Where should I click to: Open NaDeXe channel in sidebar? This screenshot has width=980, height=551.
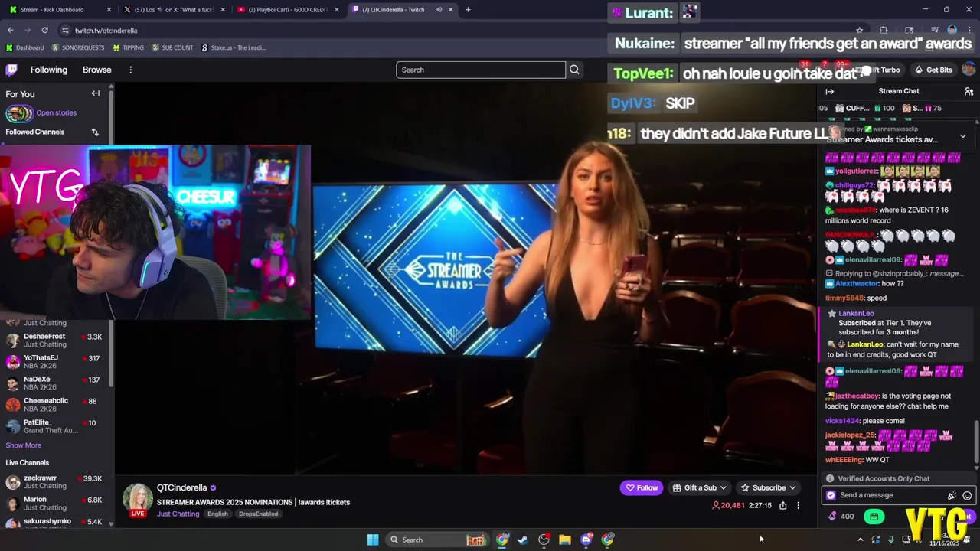55,383
